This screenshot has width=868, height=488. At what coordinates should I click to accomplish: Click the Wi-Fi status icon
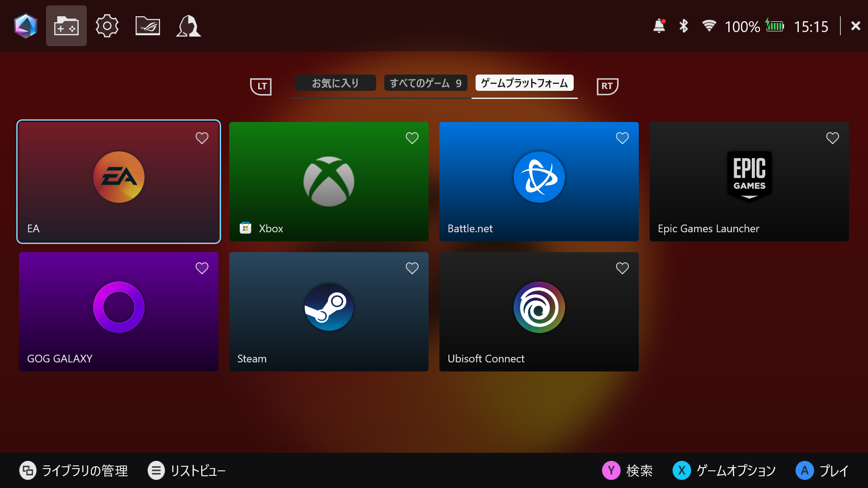point(709,26)
